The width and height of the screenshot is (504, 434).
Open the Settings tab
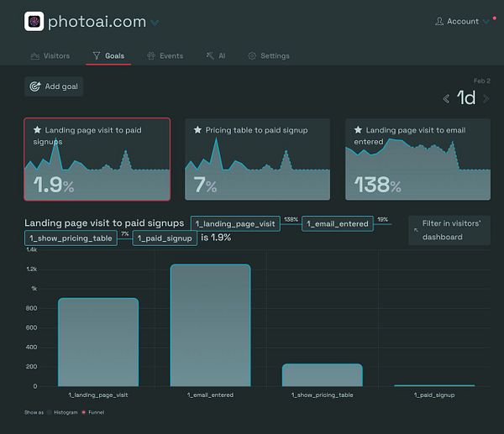pos(269,56)
